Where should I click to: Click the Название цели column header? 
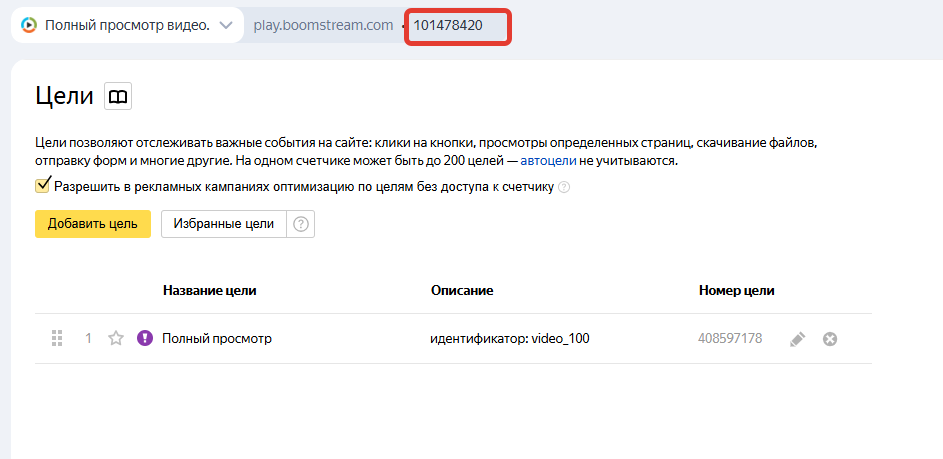(x=209, y=291)
